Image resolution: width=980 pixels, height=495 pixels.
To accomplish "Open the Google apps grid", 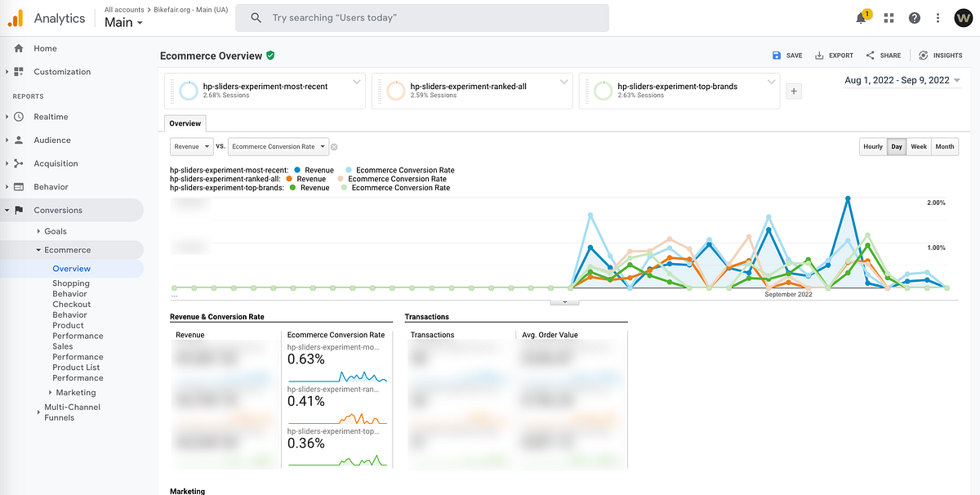I will [x=889, y=17].
